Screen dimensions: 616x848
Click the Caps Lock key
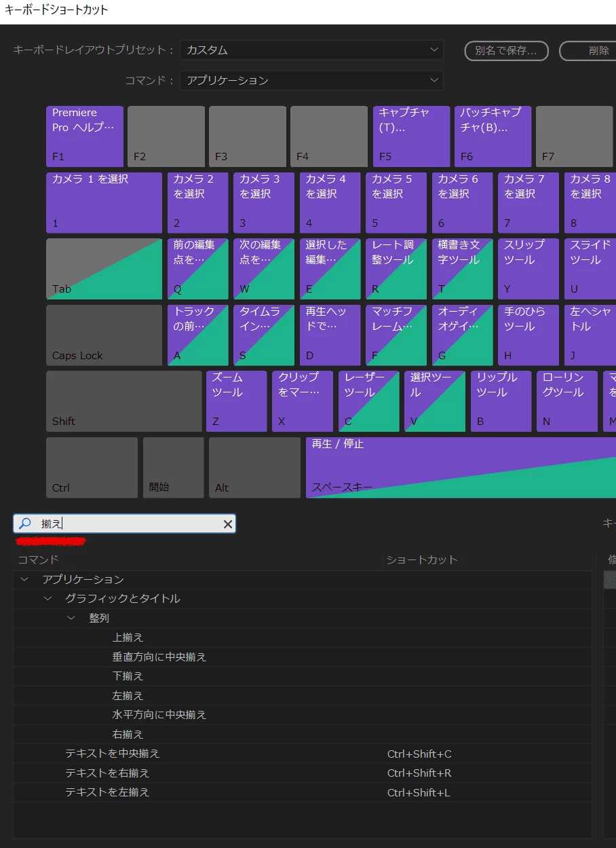[104, 335]
